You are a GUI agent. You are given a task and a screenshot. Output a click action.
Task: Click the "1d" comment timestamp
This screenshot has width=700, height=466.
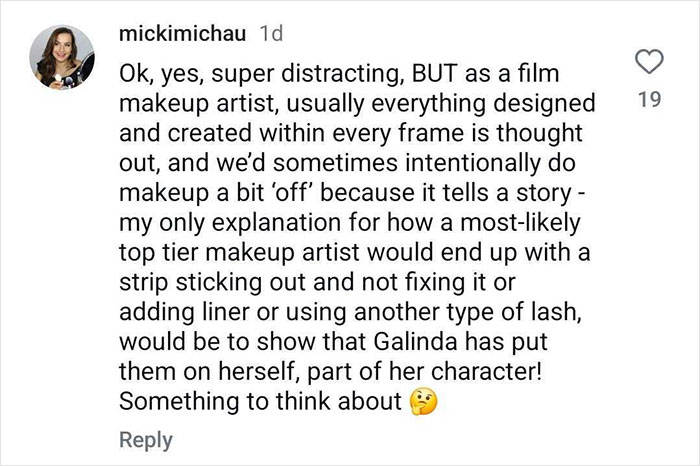270,34
